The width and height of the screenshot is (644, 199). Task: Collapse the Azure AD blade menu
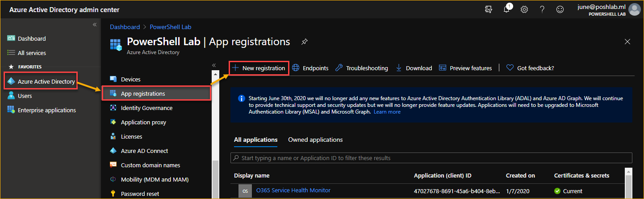(214, 65)
